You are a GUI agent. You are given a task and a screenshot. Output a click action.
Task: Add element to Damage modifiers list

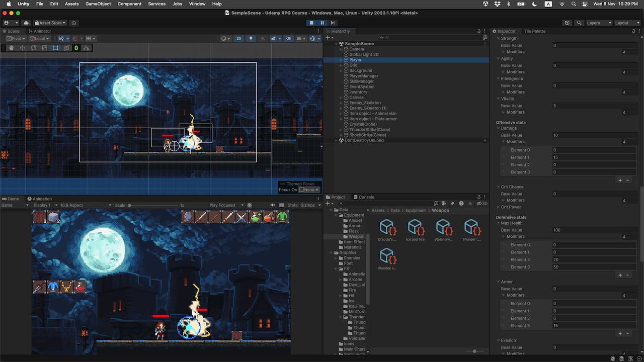click(x=620, y=180)
